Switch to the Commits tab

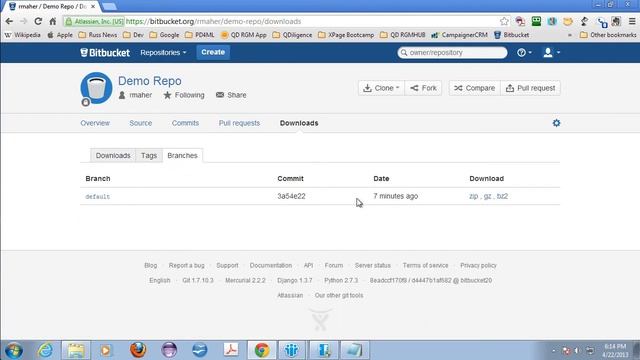[185, 123]
